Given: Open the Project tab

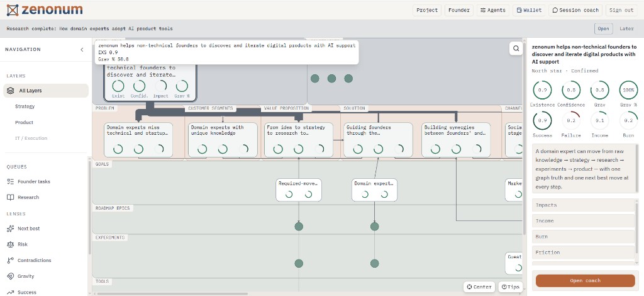Looking at the screenshot, I should [427, 10].
